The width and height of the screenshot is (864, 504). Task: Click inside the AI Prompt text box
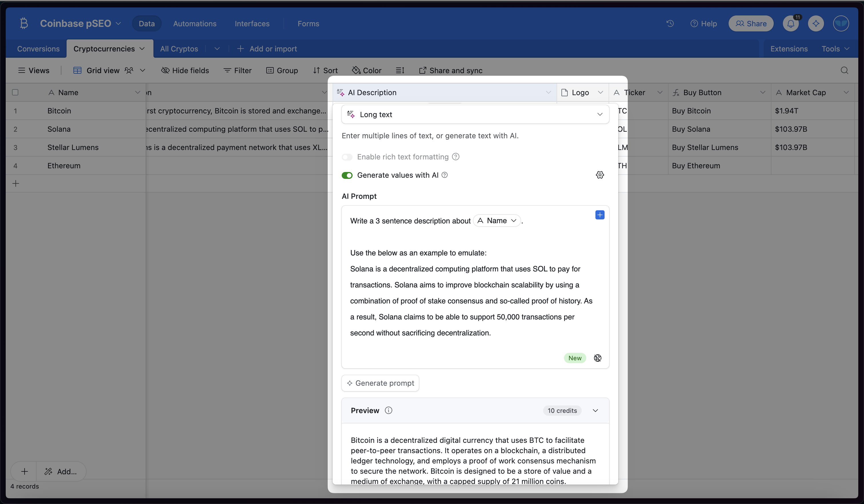[x=475, y=287]
